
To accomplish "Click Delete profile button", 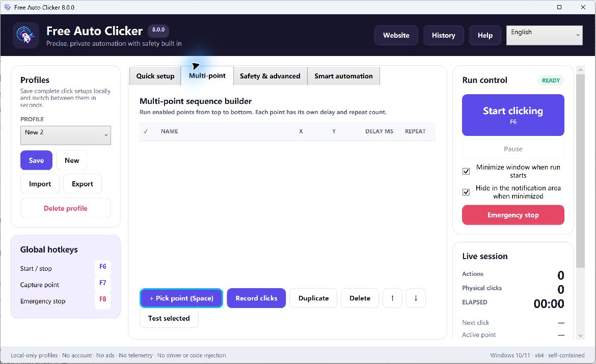I will [x=65, y=208].
